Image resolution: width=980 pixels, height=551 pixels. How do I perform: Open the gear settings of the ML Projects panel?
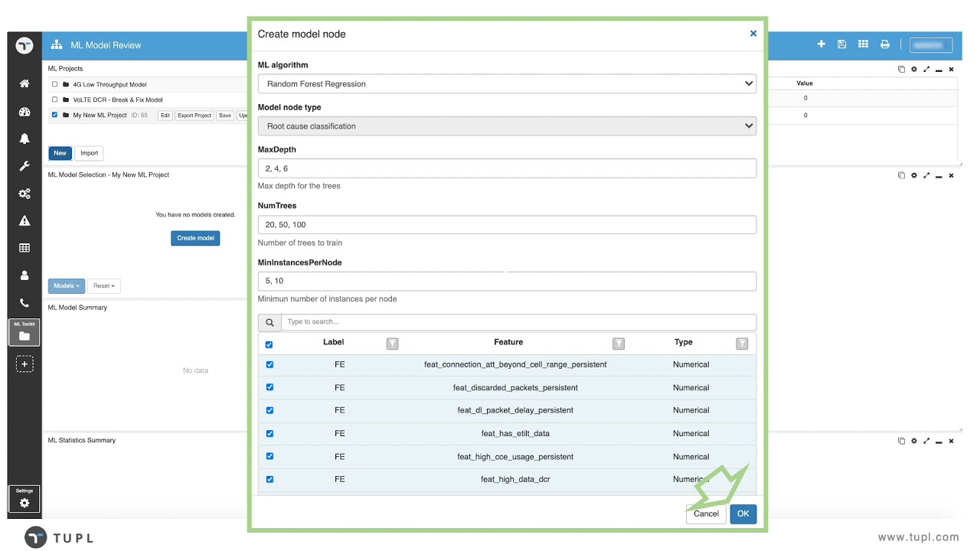[x=913, y=69]
